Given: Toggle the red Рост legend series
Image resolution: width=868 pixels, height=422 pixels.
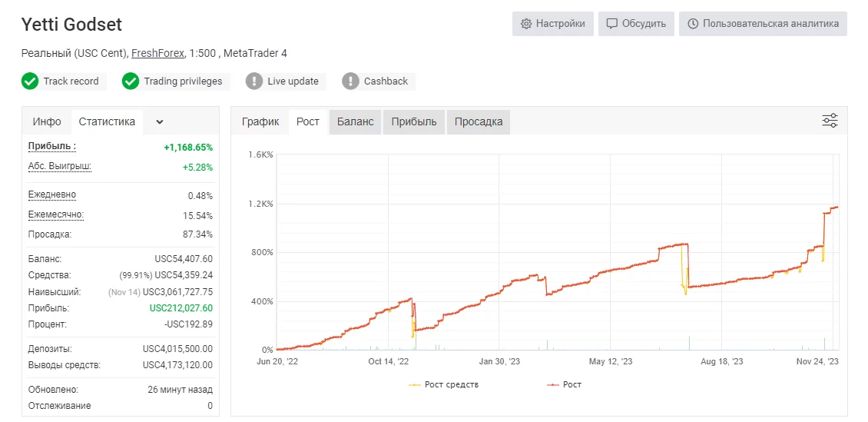Looking at the screenshot, I should coord(564,384).
